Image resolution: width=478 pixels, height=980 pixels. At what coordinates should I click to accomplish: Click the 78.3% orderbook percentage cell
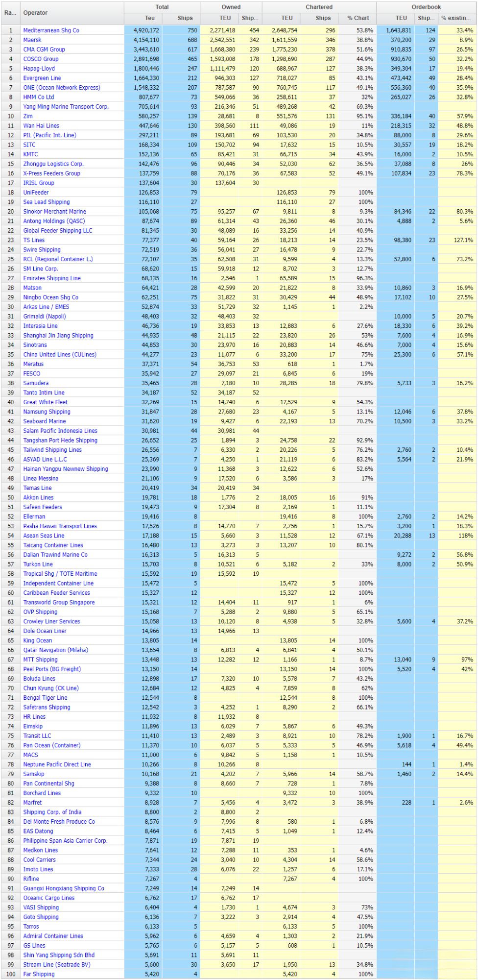(x=457, y=173)
